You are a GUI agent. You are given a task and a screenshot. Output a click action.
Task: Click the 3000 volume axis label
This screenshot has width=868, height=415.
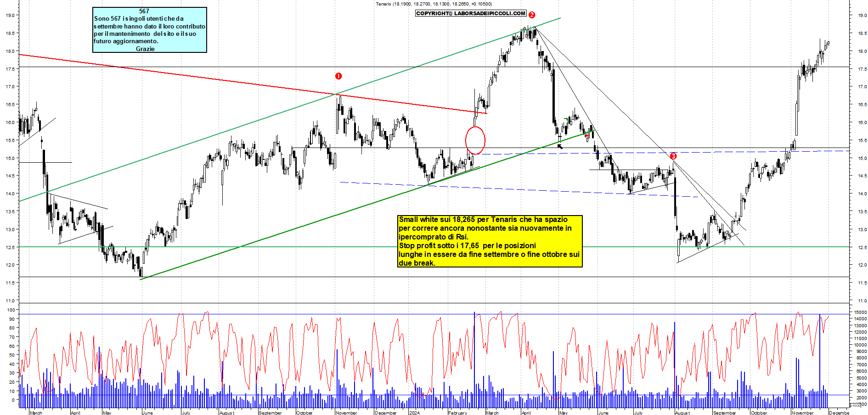point(861,391)
